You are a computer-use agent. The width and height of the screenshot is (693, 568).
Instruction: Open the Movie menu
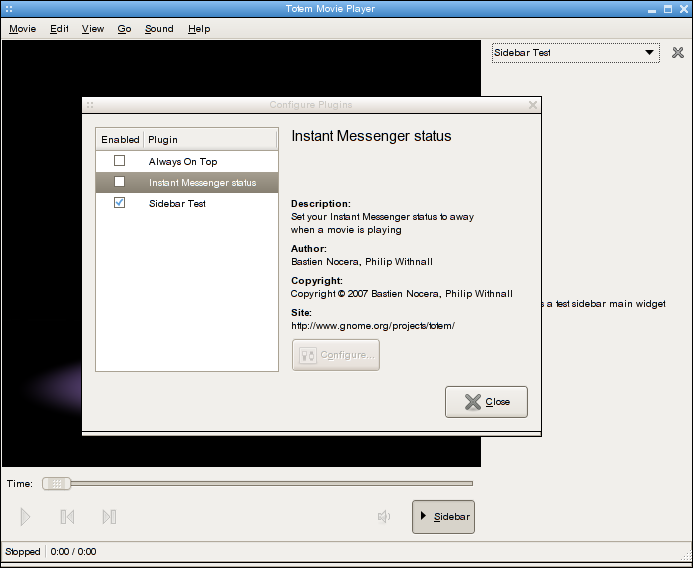[x=23, y=29]
